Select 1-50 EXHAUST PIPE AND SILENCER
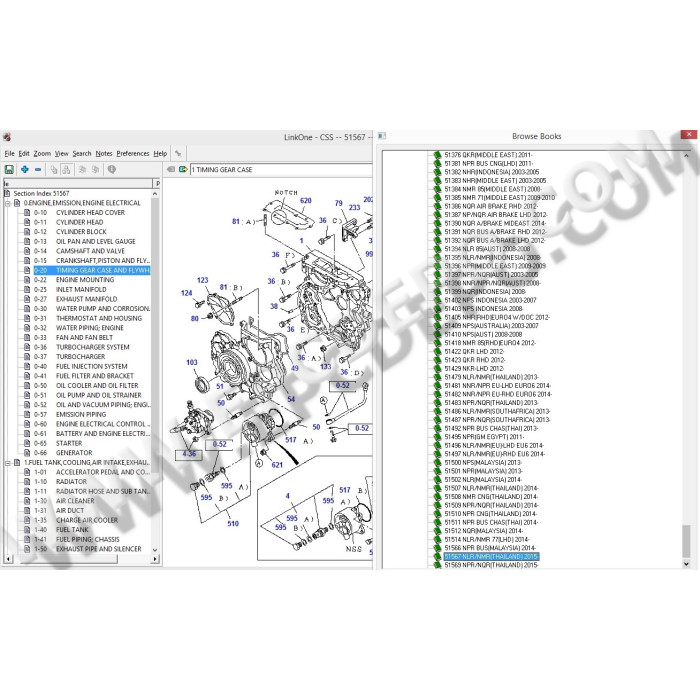This screenshot has width=700, height=700. coord(88,549)
